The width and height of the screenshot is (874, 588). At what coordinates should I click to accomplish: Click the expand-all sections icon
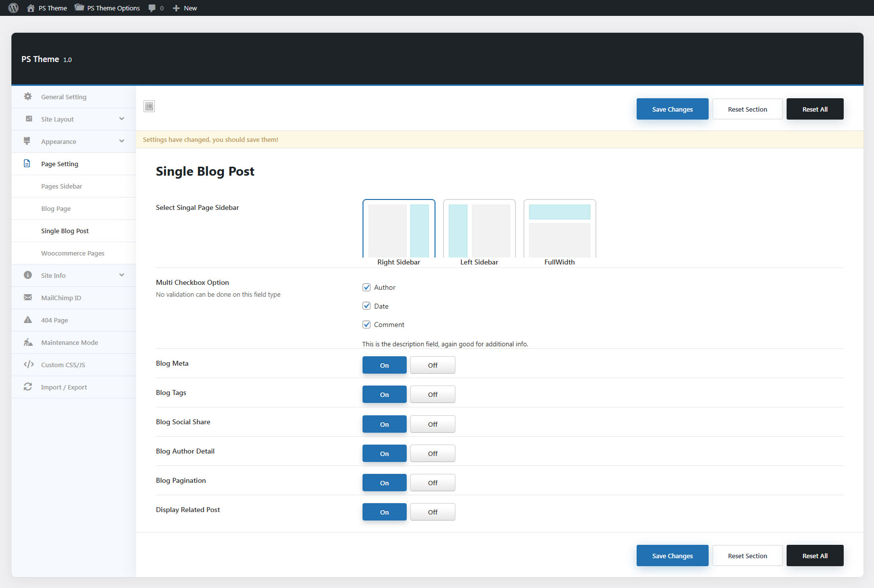[149, 106]
